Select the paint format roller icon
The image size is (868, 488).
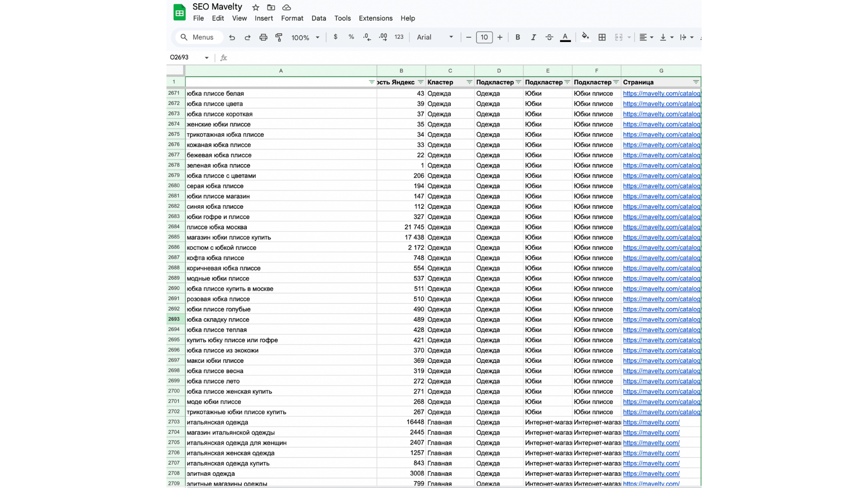click(x=279, y=38)
